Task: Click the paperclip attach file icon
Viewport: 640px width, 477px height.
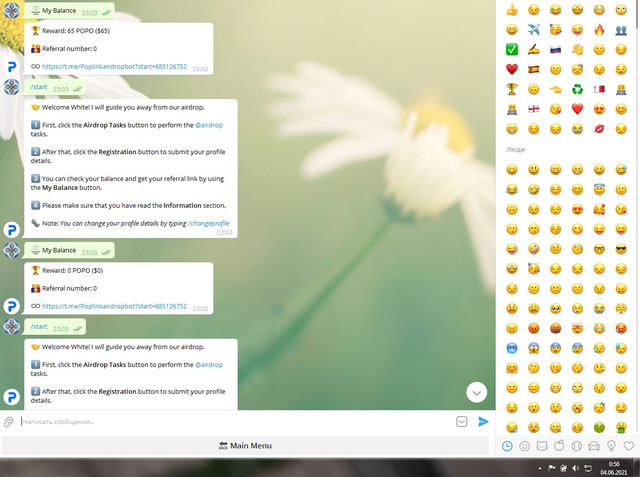Action: tap(9, 422)
